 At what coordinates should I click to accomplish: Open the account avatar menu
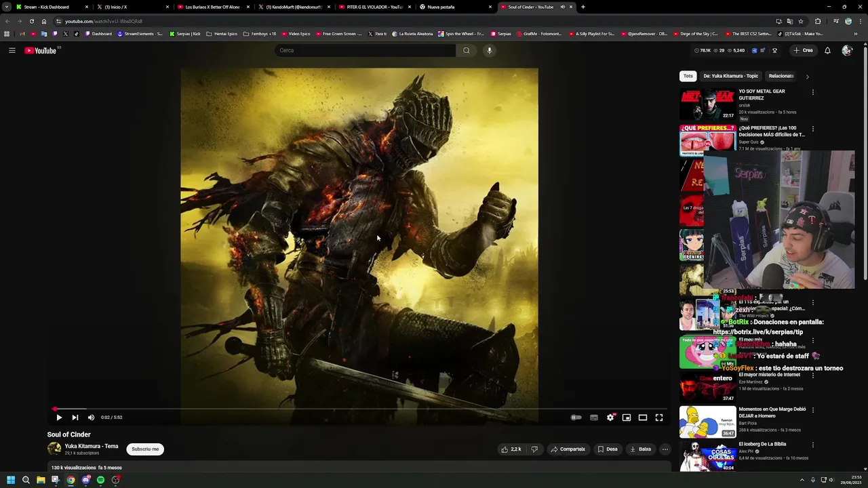point(846,50)
